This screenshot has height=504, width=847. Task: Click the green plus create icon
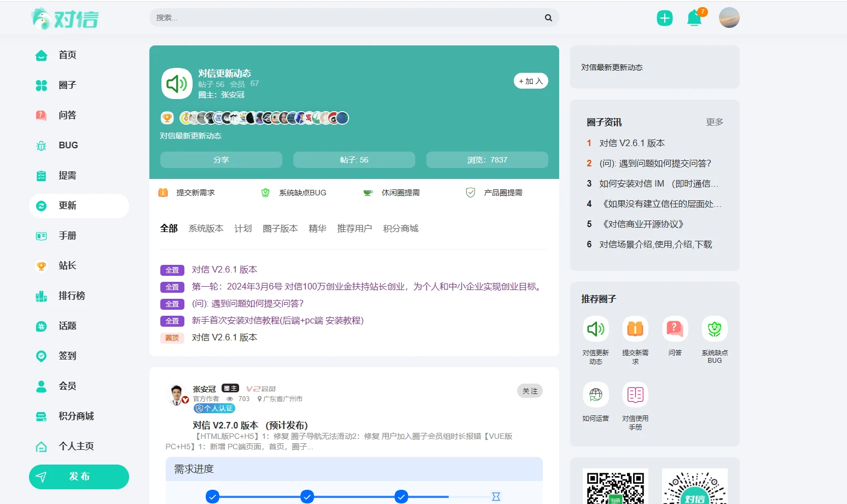point(664,18)
